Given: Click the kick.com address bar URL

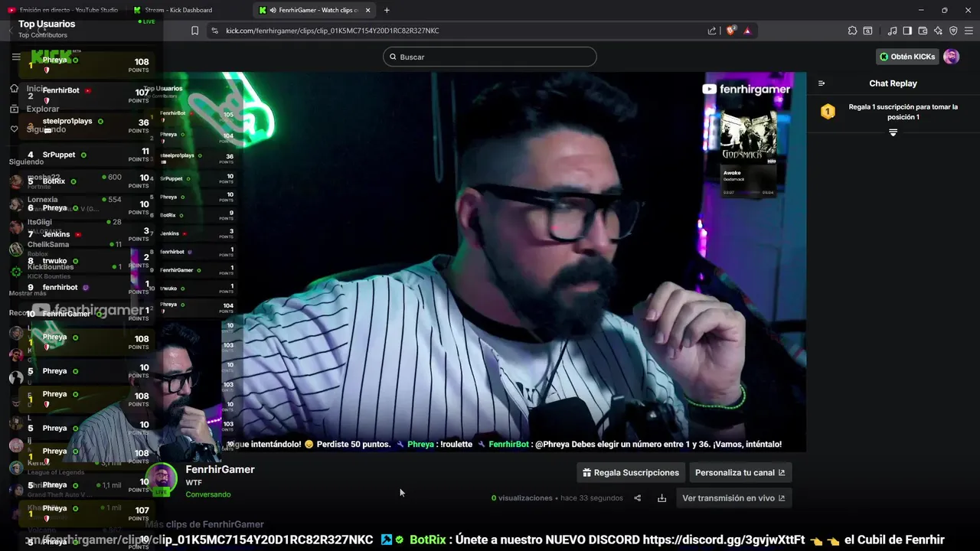Looking at the screenshot, I should [332, 31].
